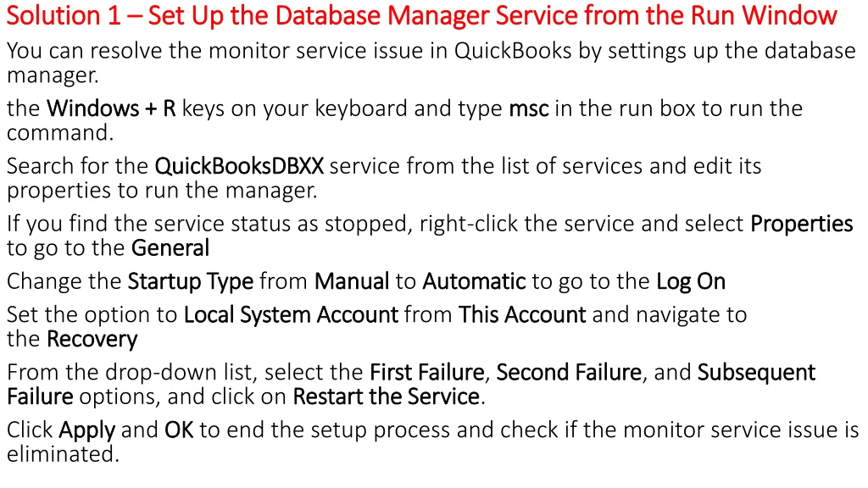868x488 pixels.
Task: Click the bold word General
Action: pyautogui.click(x=170, y=248)
